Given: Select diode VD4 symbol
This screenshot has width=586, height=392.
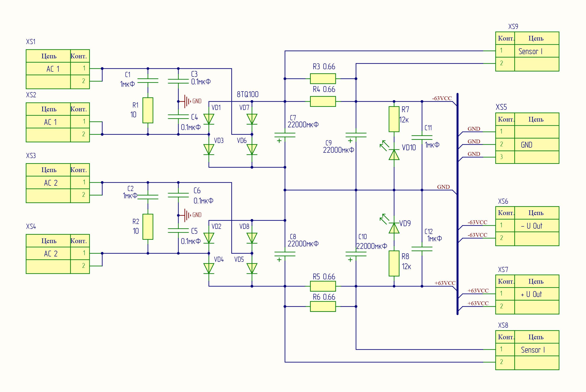Looking at the screenshot, I should [x=209, y=268].
